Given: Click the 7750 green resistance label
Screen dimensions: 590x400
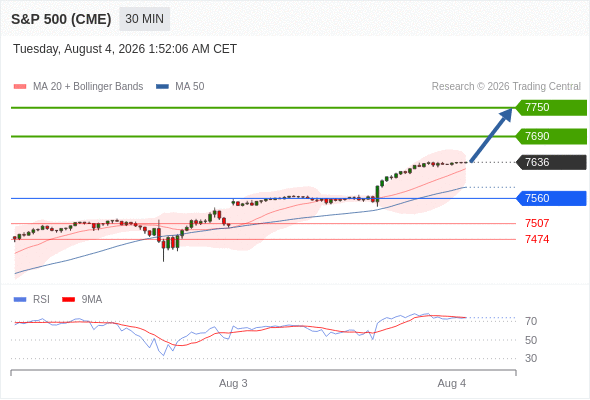Looking at the screenshot, I should [x=551, y=108].
